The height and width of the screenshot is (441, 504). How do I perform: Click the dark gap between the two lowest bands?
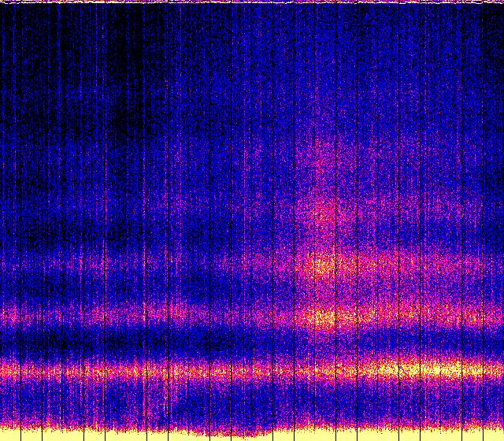[157, 343]
